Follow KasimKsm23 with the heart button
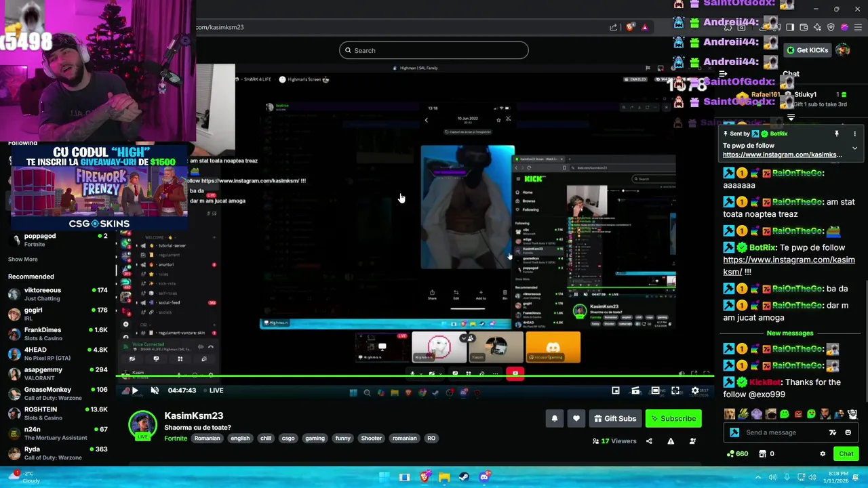 (x=576, y=419)
